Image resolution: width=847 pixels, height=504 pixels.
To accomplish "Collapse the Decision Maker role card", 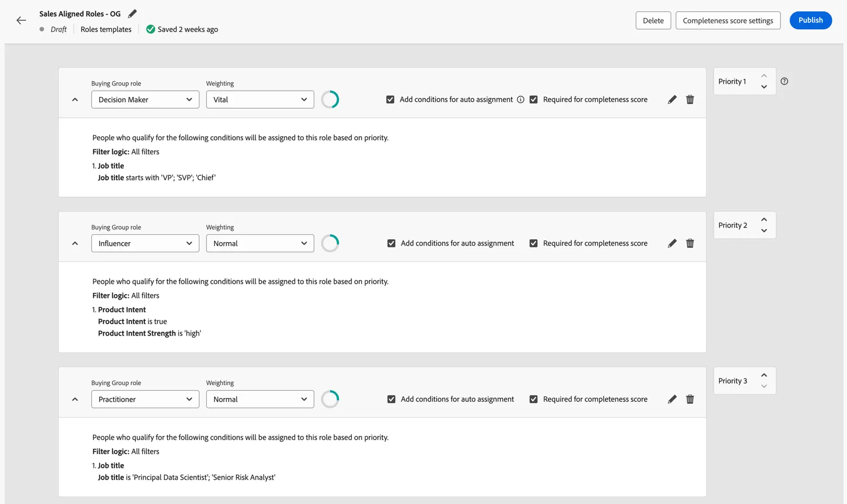I will [75, 100].
